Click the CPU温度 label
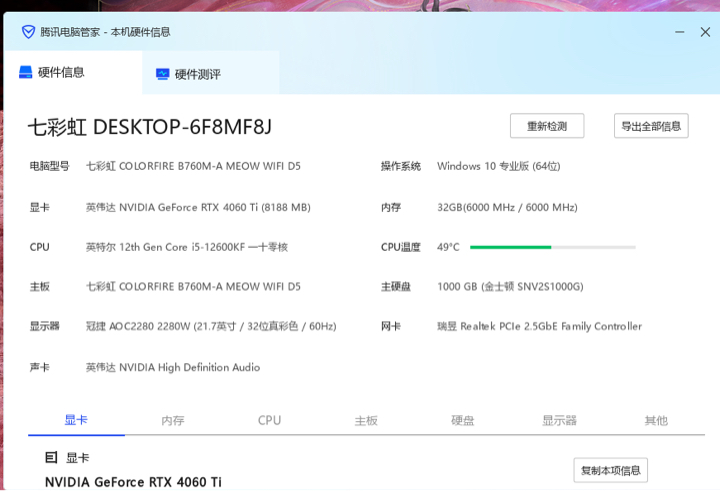 401,247
